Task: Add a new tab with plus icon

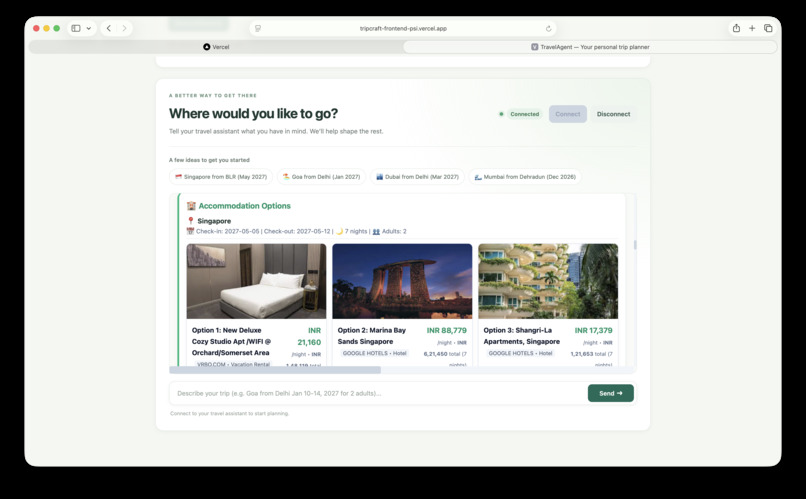Action: pyautogui.click(x=752, y=28)
